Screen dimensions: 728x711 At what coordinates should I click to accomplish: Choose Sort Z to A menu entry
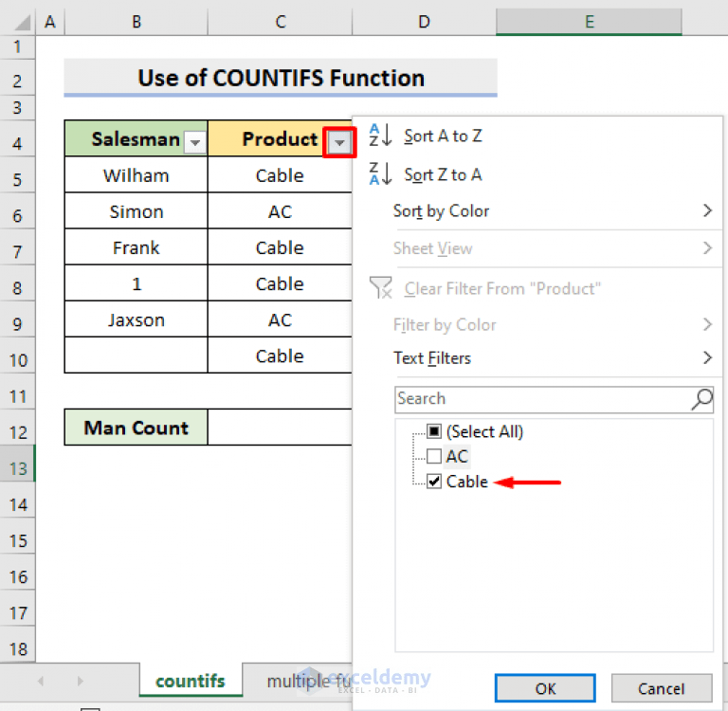pyautogui.click(x=537, y=174)
